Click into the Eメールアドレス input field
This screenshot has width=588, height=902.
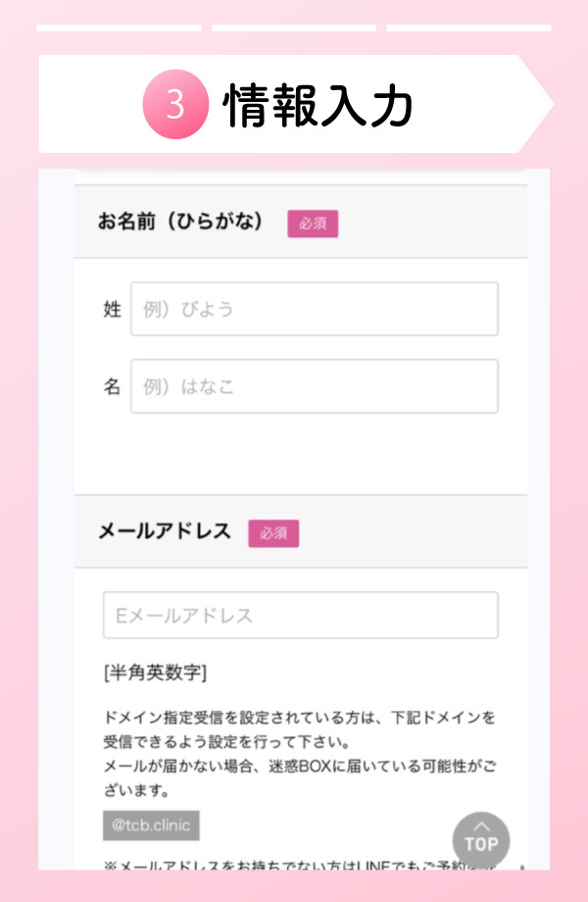[300, 616]
